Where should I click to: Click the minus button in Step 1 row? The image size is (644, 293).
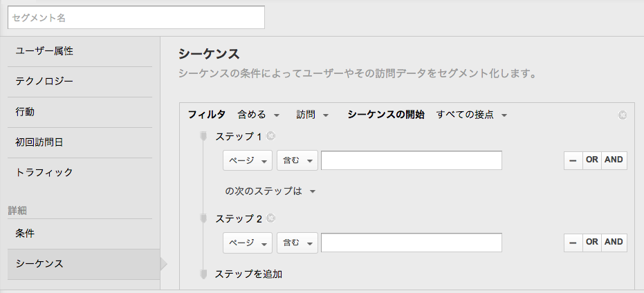(573, 160)
